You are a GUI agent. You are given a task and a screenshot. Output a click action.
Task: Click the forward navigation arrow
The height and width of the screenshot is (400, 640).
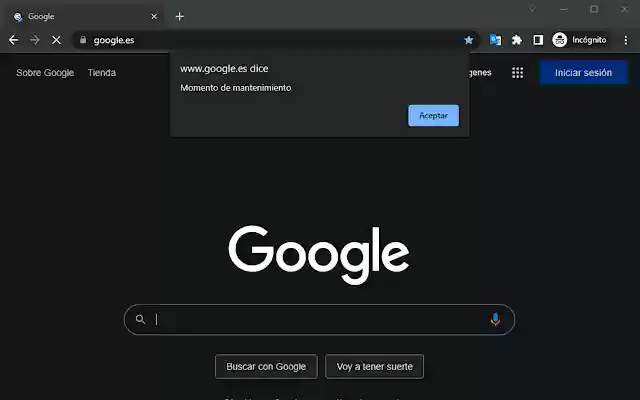point(35,40)
